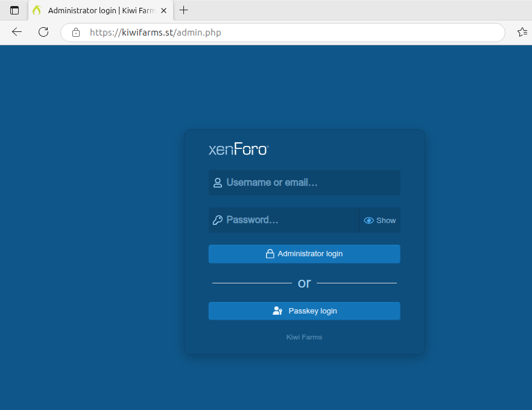The image size is (532, 410).
Task: Click the lock icon on Administrator login
Action: [x=270, y=254]
